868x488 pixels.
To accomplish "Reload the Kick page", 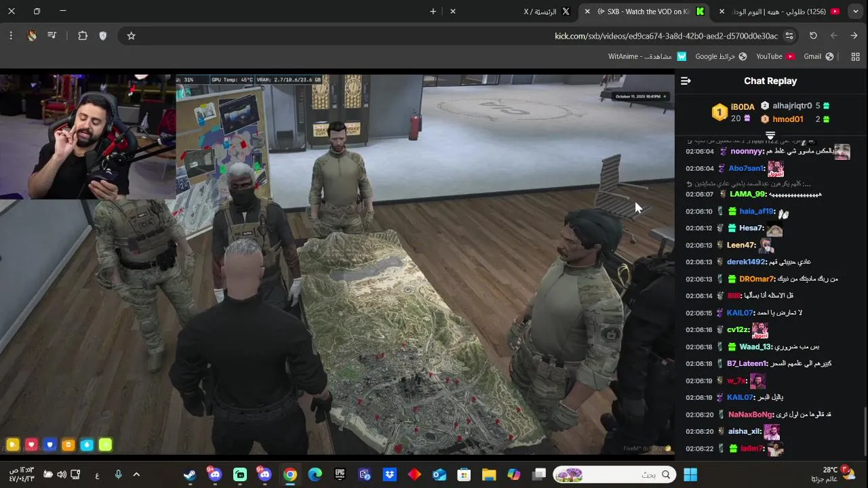I will 813,36.
